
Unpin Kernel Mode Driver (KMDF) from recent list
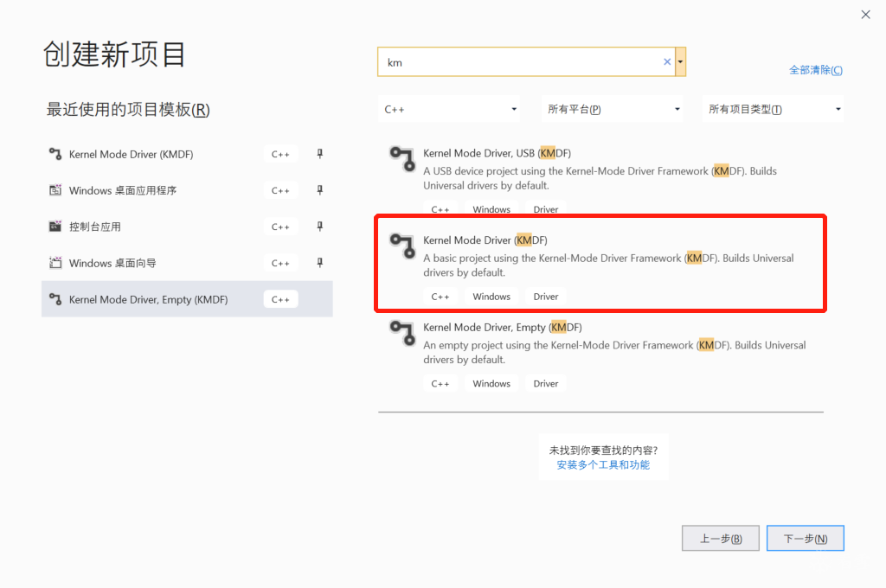pyautogui.click(x=320, y=154)
